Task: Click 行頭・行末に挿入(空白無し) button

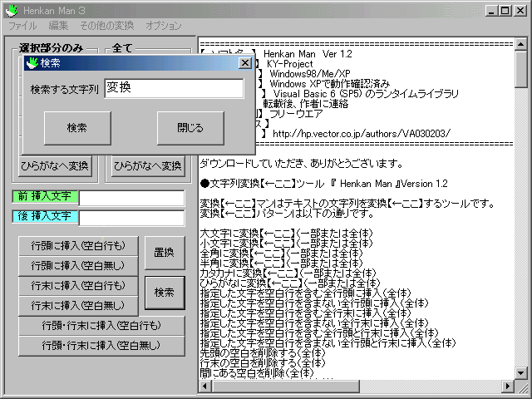Action: [101, 346]
